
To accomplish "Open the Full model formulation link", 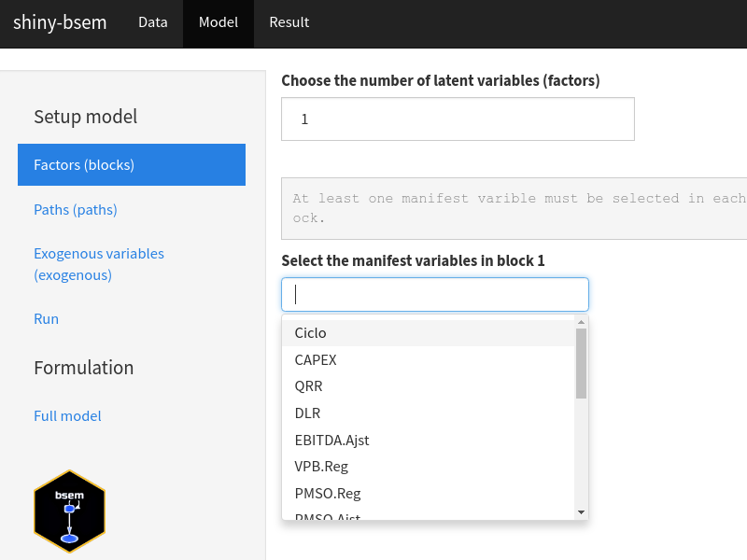I will pos(67,416).
